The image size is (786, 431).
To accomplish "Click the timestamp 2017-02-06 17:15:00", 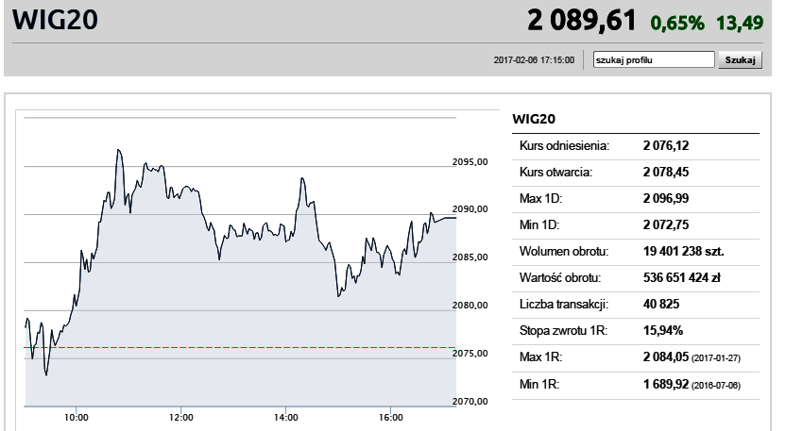I will (x=534, y=60).
